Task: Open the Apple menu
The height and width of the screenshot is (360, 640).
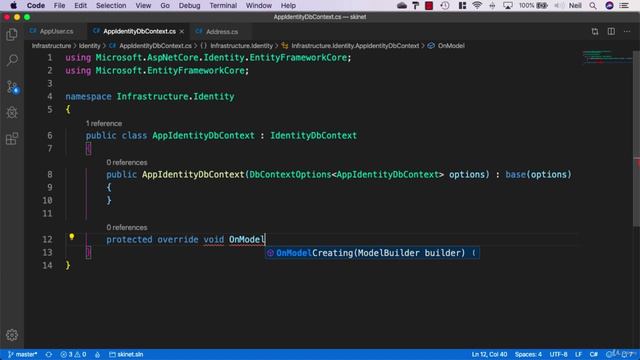Action: coord(13,6)
